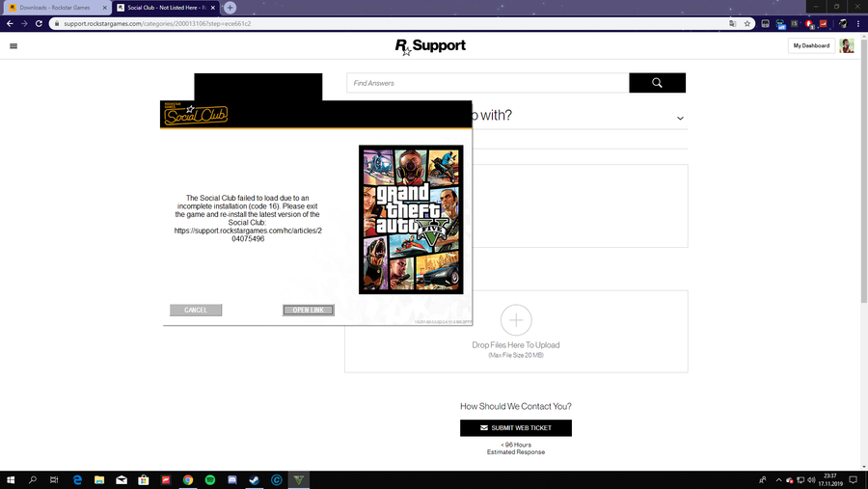Image resolution: width=868 pixels, height=489 pixels.
Task: Open a new browser tab
Action: [x=230, y=8]
